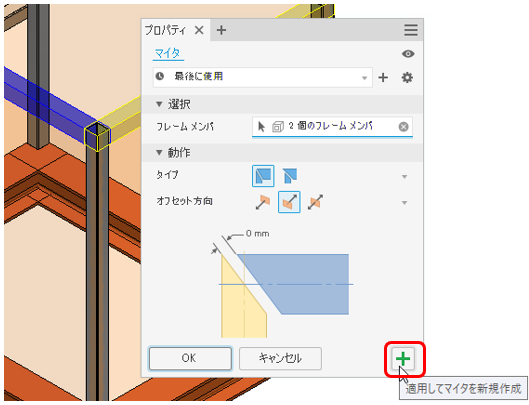Viewport: 529px width, 405px height.
Task: Click green plus apply and create new miter
Action: point(403,359)
